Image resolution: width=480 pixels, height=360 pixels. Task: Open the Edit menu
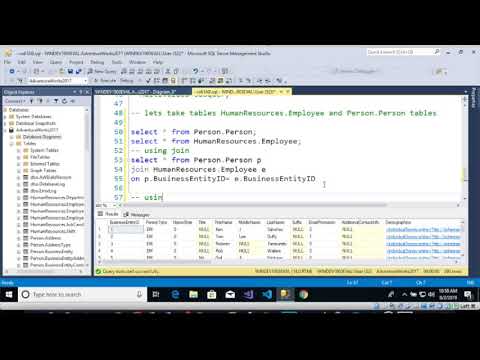[x=22, y=62]
